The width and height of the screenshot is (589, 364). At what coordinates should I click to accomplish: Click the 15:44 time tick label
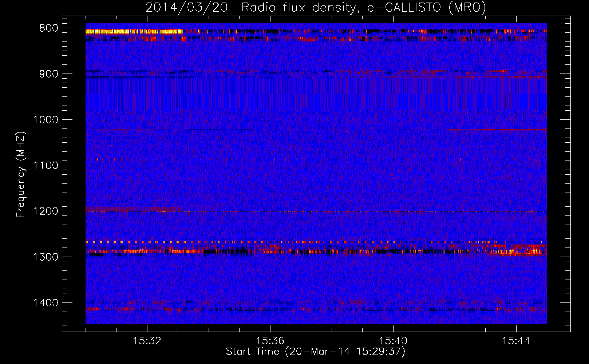click(x=516, y=341)
